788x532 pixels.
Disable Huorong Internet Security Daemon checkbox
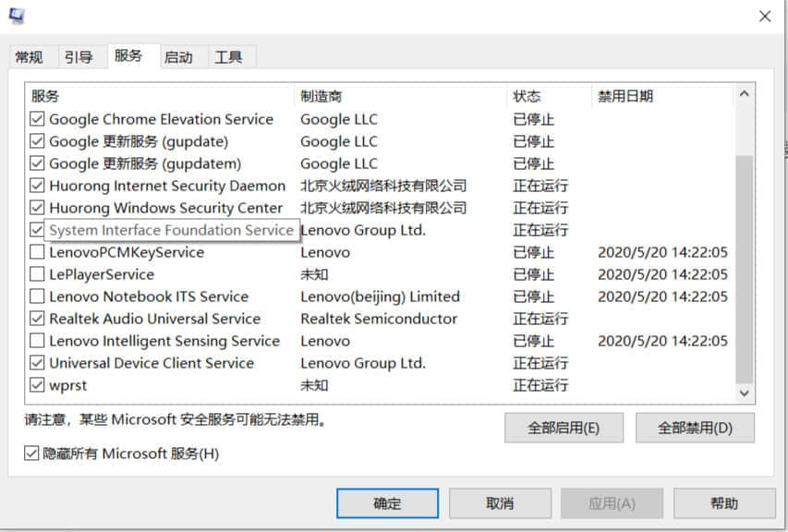coord(37,186)
